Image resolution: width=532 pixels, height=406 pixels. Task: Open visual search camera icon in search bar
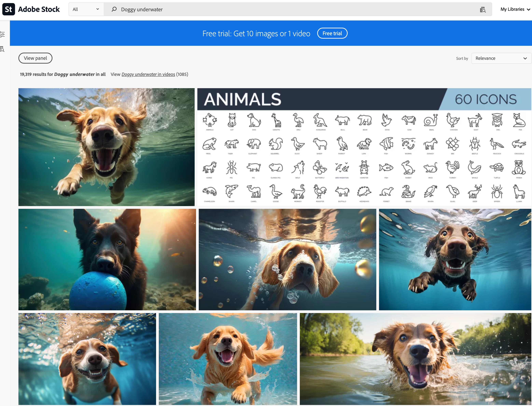(x=482, y=9)
